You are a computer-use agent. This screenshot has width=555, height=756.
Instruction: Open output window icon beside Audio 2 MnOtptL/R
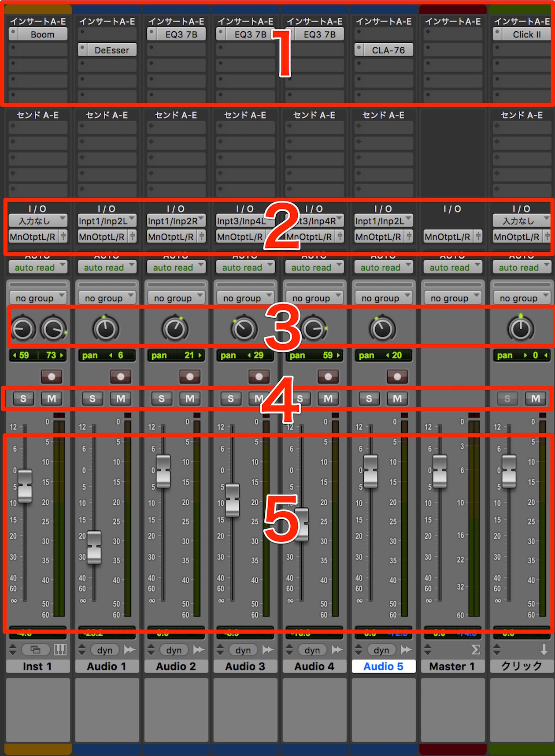click(202, 237)
